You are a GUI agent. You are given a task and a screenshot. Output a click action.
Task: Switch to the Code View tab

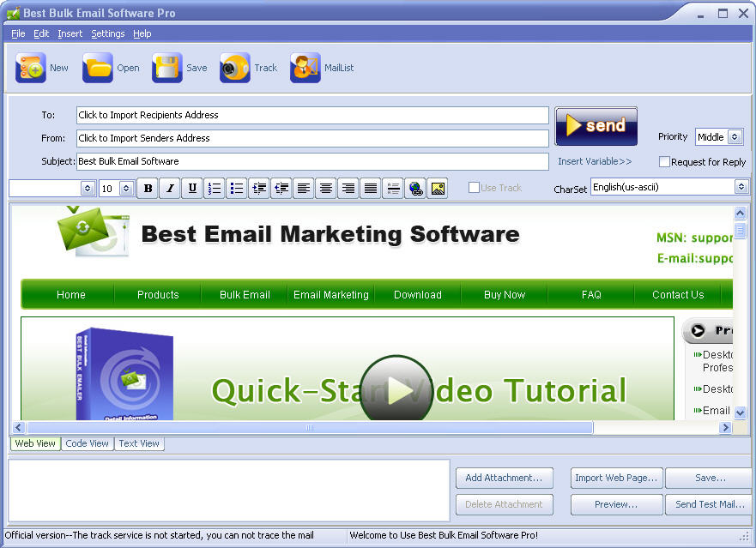88,443
